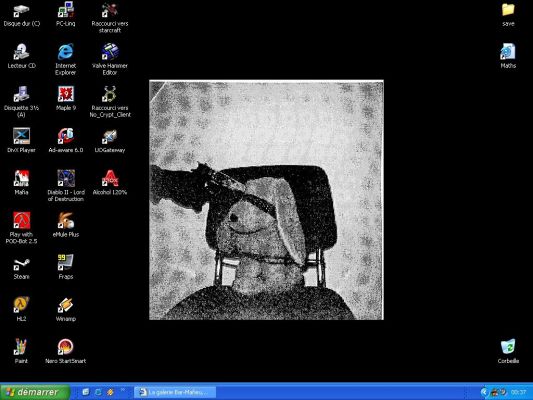This screenshot has height=400, width=533.
Task: Select the Disquette 3½ (A) icon
Action: pos(21,102)
